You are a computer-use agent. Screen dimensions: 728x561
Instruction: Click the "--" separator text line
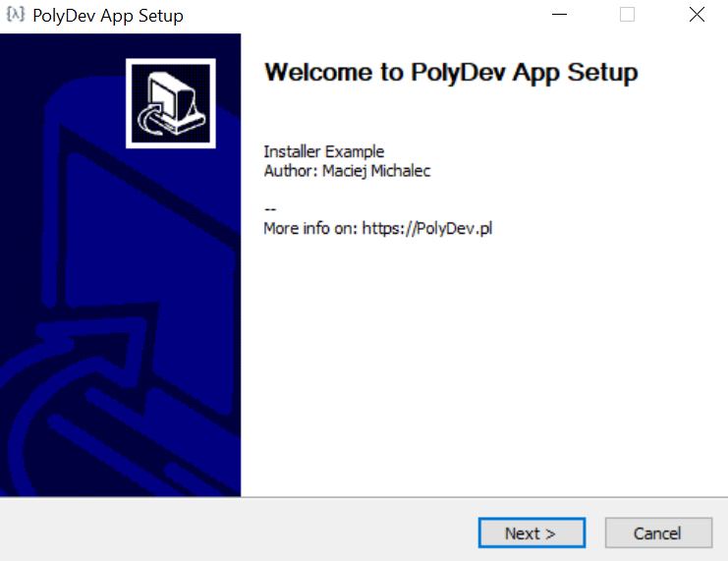tap(270, 209)
